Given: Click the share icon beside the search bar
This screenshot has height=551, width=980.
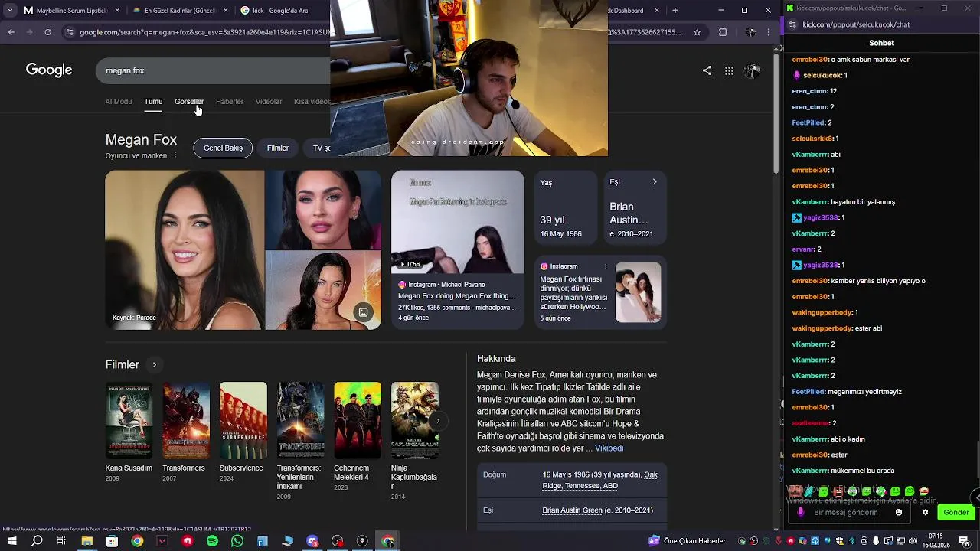Looking at the screenshot, I should tap(707, 70).
